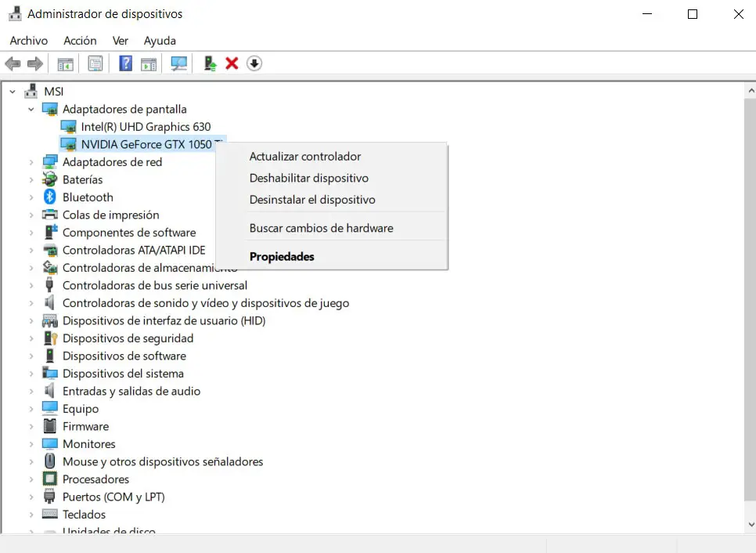Select Controladoras de sonido y vídeo row
The height and width of the screenshot is (553, 756).
click(x=206, y=303)
